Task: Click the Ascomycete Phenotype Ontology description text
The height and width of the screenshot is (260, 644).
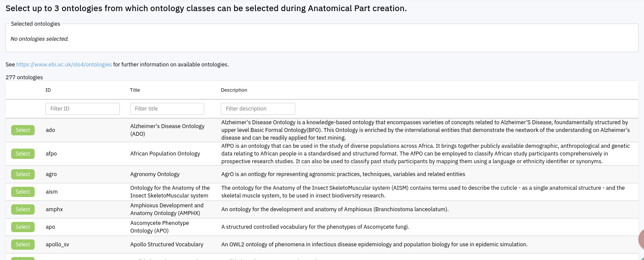Action: coord(315,227)
